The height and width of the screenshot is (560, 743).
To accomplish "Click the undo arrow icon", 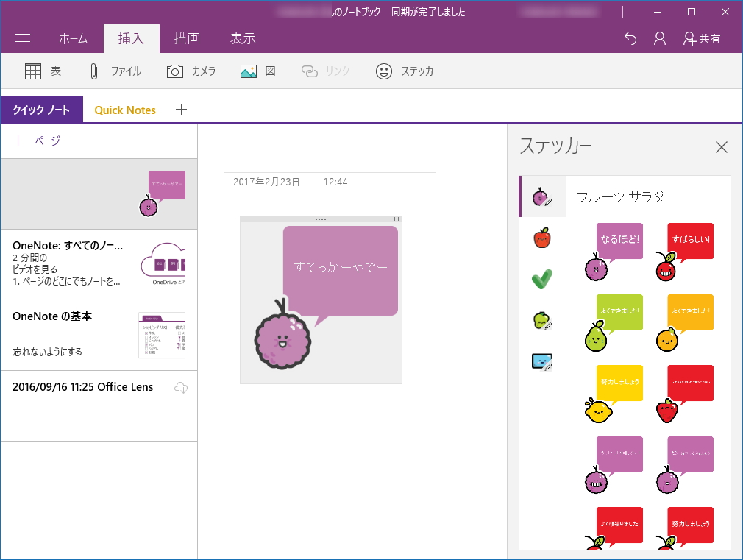I will [630, 38].
